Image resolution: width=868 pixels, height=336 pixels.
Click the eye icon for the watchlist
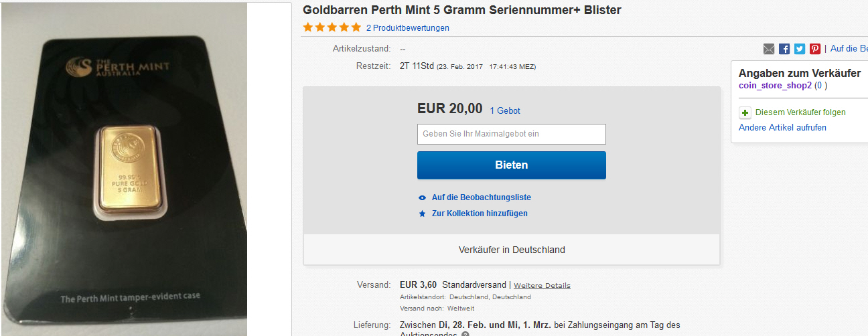[x=422, y=198]
